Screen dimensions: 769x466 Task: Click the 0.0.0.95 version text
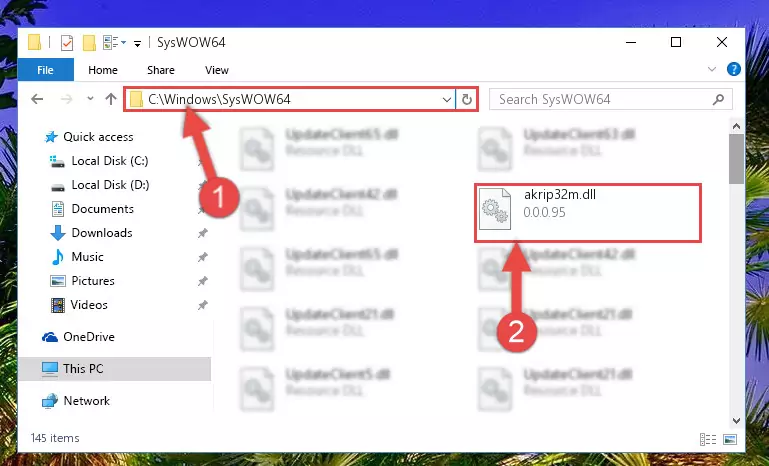[544, 212]
